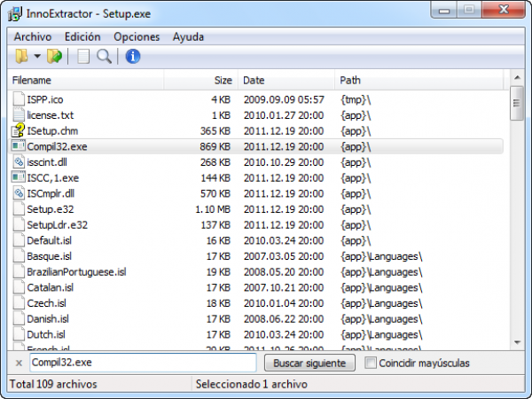The width and height of the screenshot is (532, 399).
Task: Click the Dutch.isl file icon
Action: pyautogui.click(x=19, y=334)
